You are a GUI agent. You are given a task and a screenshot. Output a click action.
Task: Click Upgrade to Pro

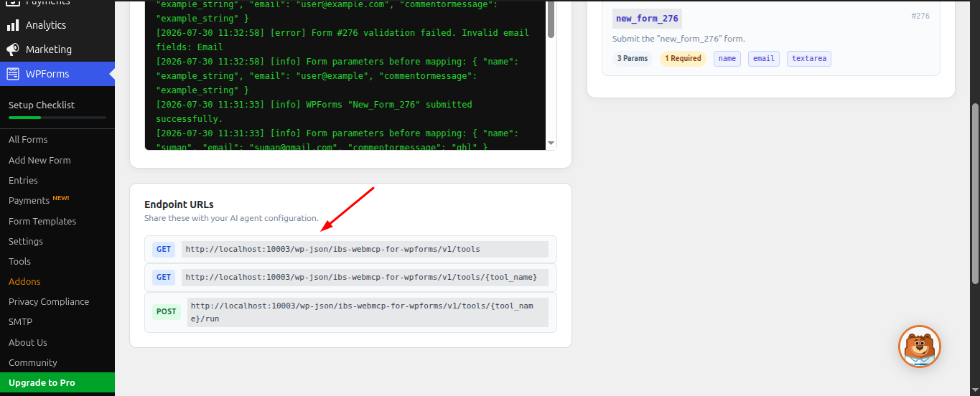tap(57, 382)
